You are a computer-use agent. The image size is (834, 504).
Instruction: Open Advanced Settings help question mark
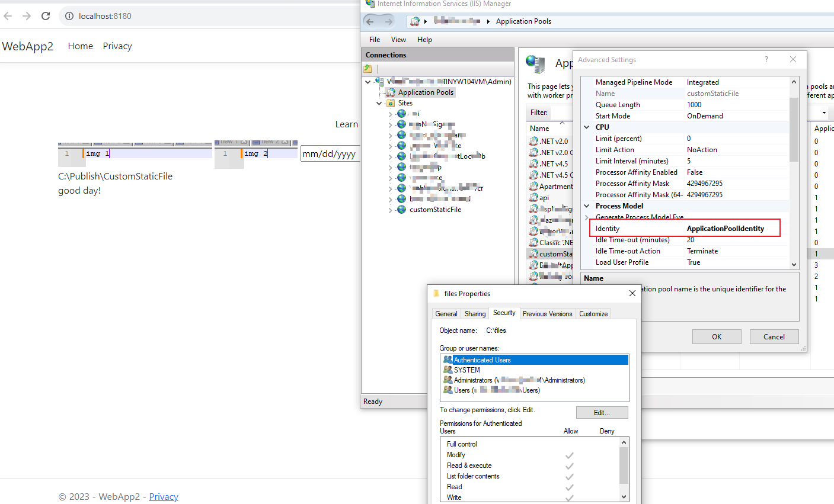tap(766, 59)
